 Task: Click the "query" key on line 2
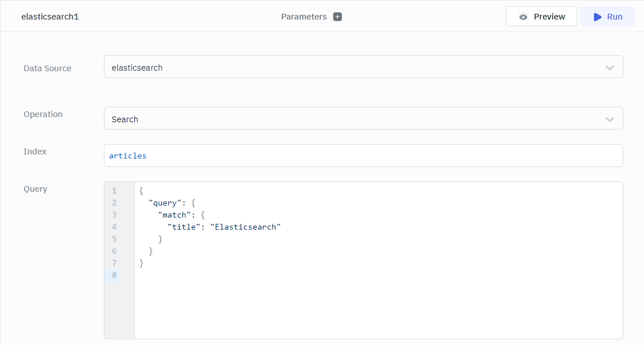point(165,203)
